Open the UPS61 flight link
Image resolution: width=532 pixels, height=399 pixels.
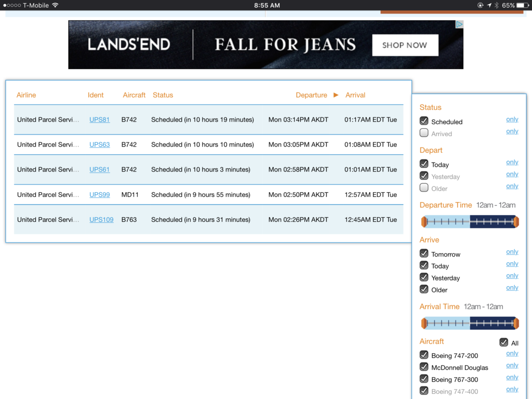tap(99, 169)
